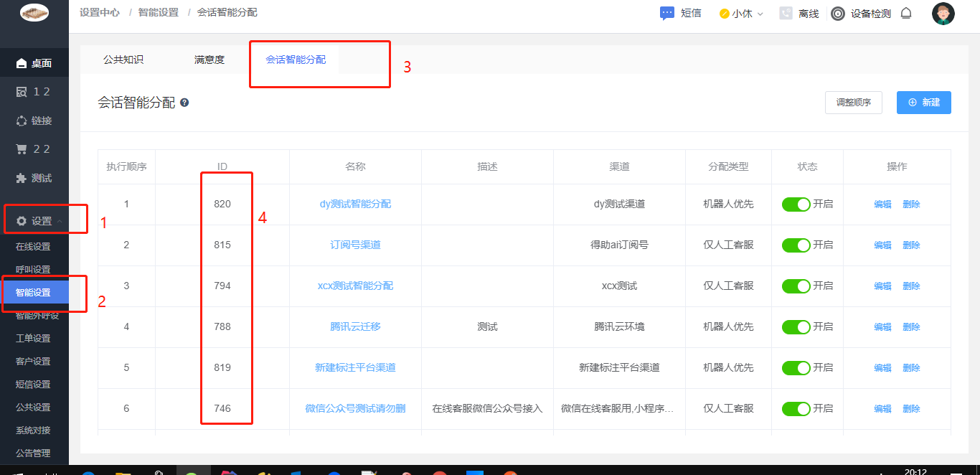This screenshot has height=475, width=980.
Task: Expand the 小休 status dropdown
Action: click(742, 14)
